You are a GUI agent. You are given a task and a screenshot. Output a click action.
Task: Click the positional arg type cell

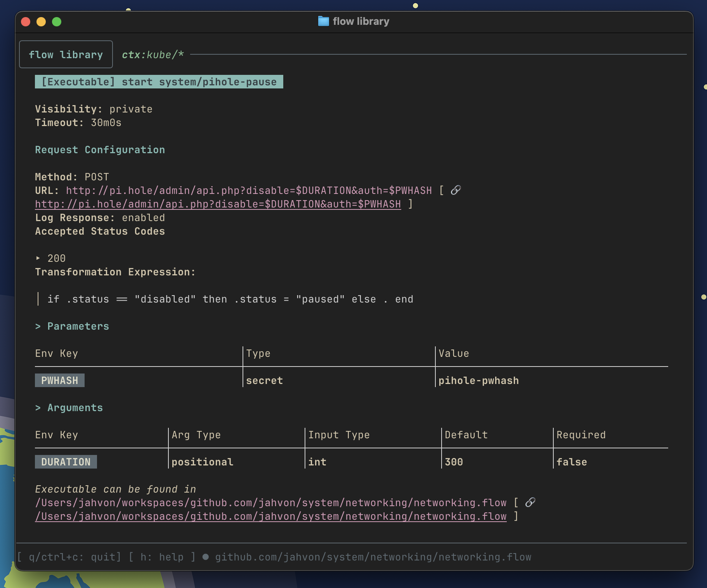[202, 462]
